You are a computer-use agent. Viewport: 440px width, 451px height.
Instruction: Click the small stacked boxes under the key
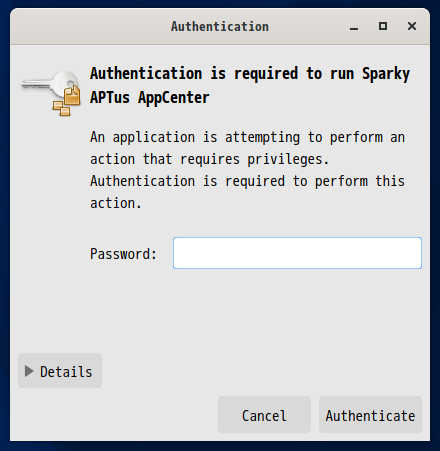tap(61, 109)
